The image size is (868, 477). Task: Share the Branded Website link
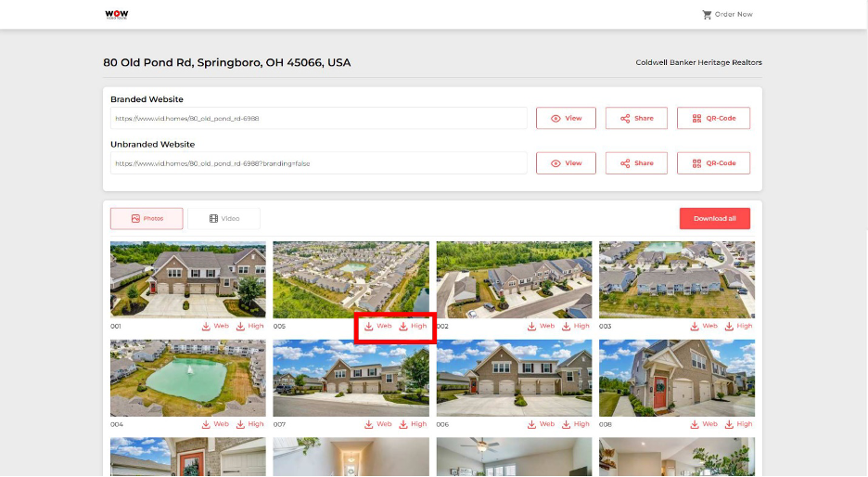point(636,118)
